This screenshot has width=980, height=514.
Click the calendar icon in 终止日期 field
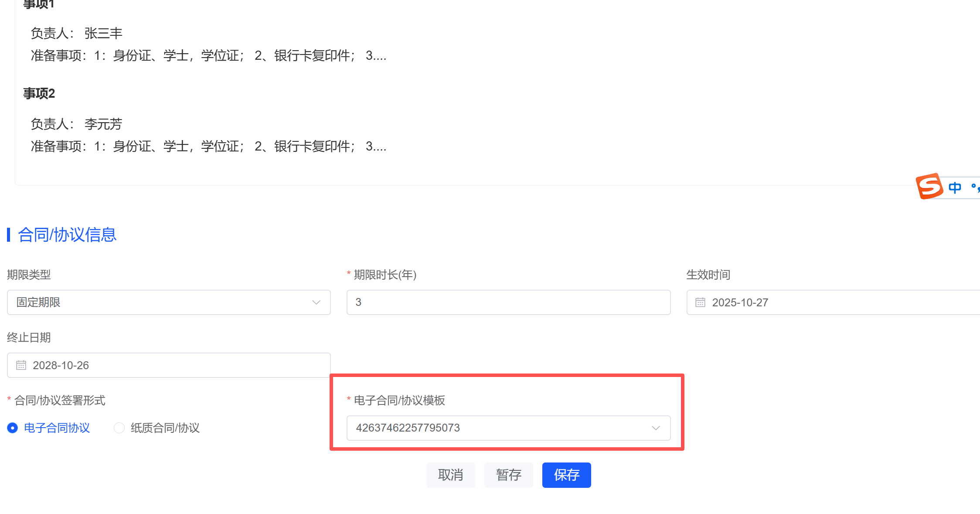[x=21, y=365]
